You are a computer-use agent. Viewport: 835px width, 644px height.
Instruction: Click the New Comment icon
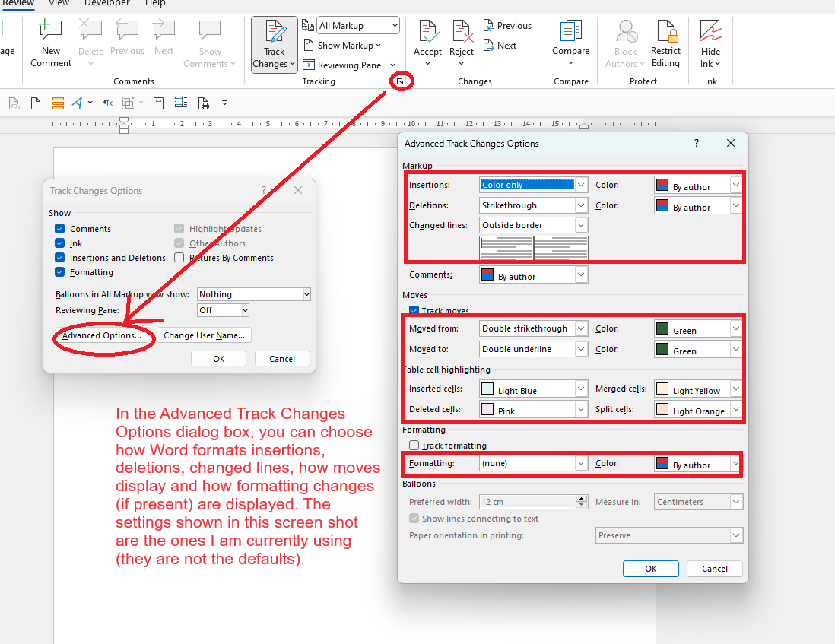(50, 43)
